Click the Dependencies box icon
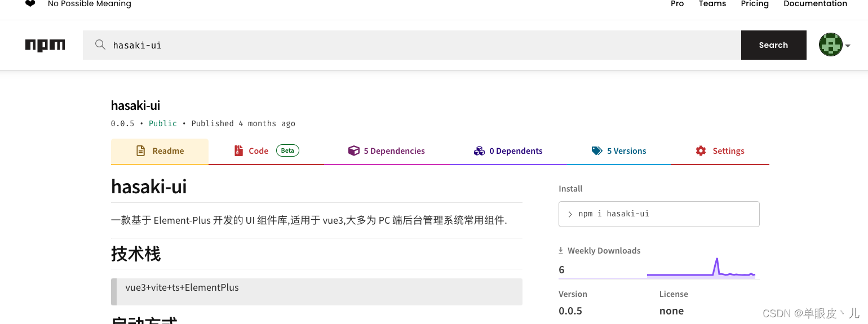 [x=353, y=151]
